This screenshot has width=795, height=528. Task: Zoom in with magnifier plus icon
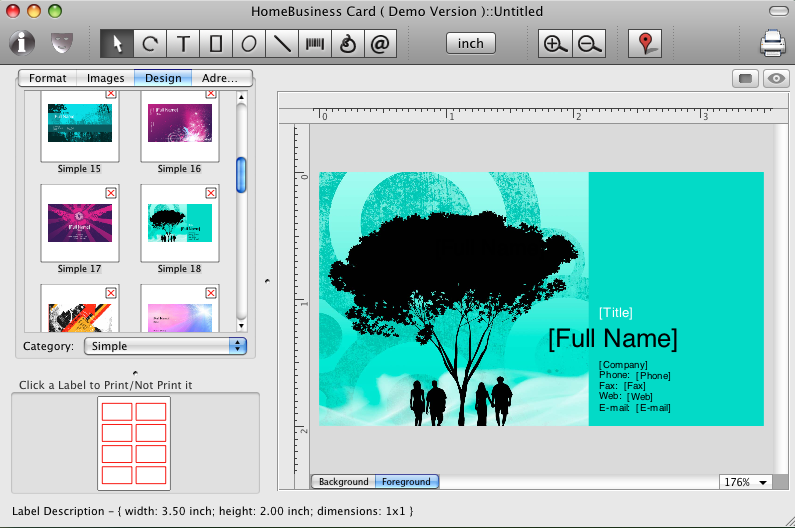pos(553,44)
